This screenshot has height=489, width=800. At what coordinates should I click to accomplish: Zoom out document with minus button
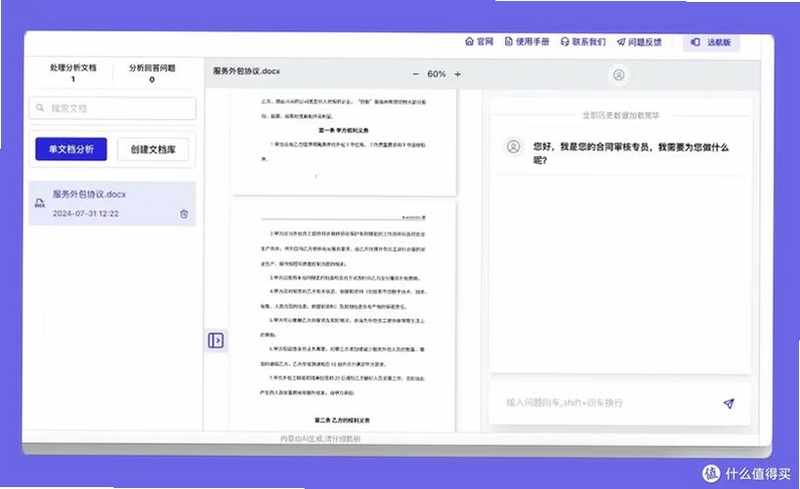[416, 74]
